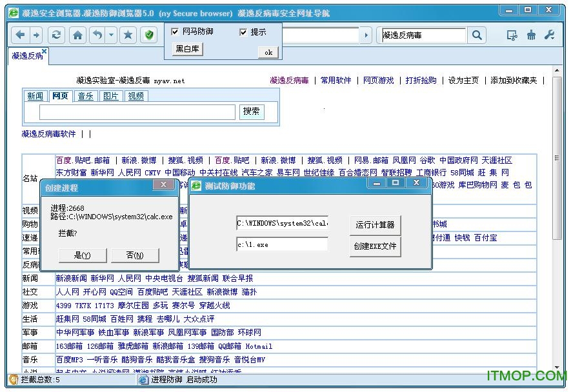Screen dimensions: 571x392
Task: Select the 视频 tab
Action: [136, 96]
